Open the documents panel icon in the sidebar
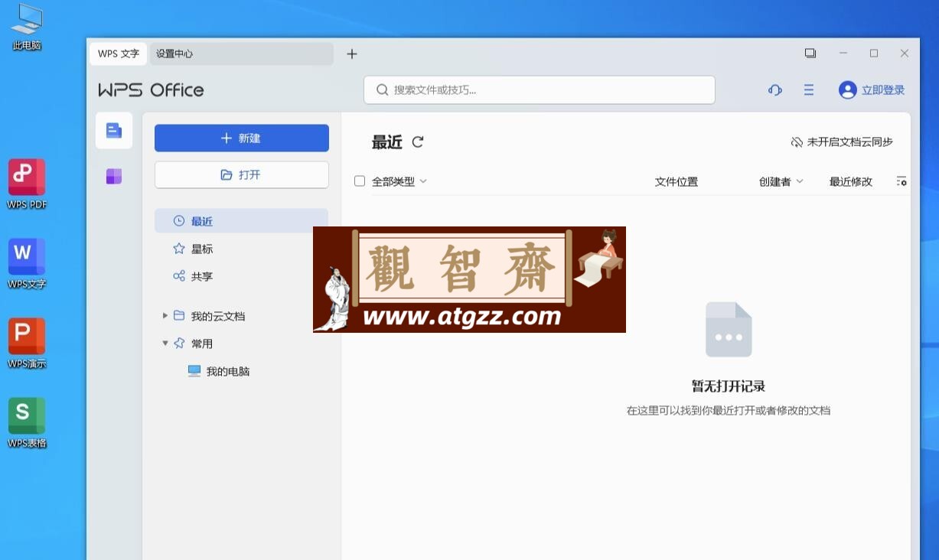The height and width of the screenshot is (560, 939). point(114,131)
